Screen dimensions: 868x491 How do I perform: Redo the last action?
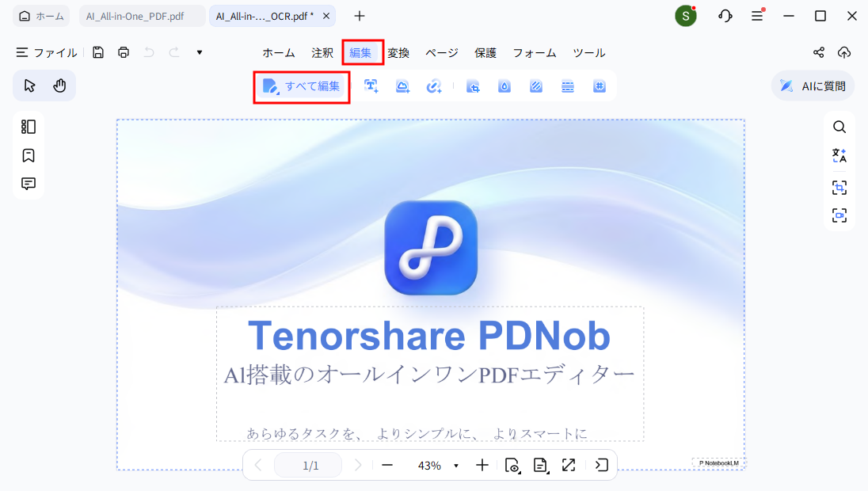click(x=174, y=52)
